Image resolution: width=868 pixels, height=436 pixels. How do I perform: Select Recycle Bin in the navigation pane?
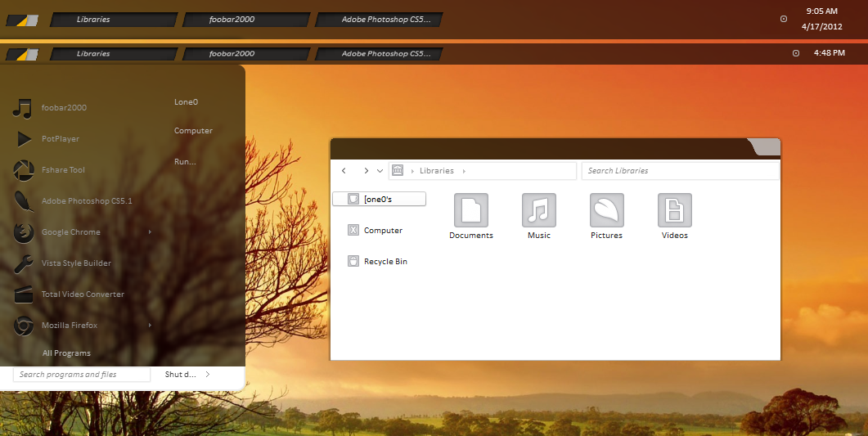tap(385, 262)
